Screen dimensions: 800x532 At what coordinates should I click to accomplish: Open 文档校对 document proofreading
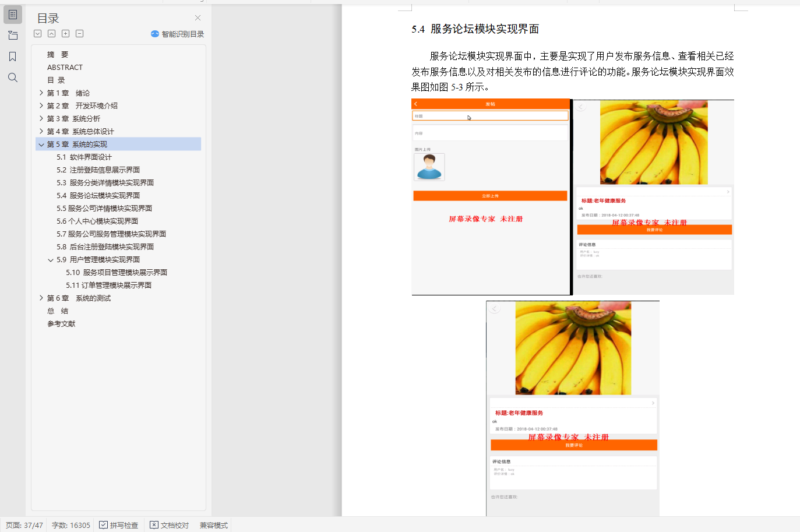coord(170,525)
